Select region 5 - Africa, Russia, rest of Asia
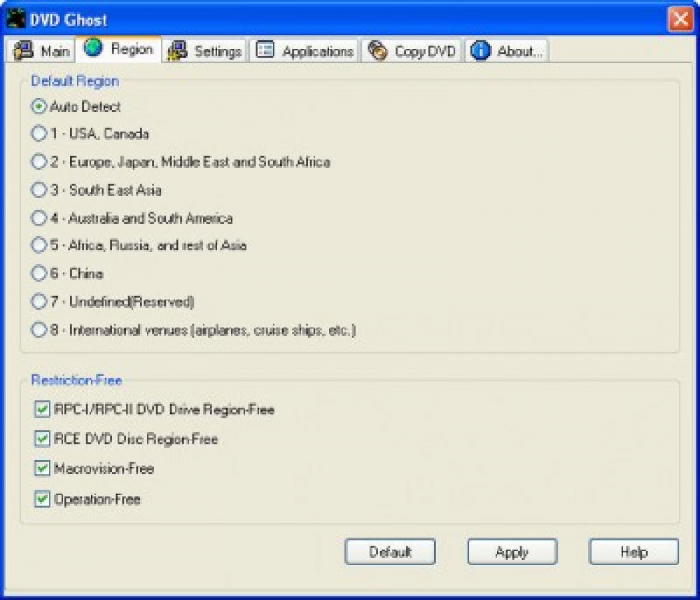Screen dimensions: 700x600 (138, 245)
